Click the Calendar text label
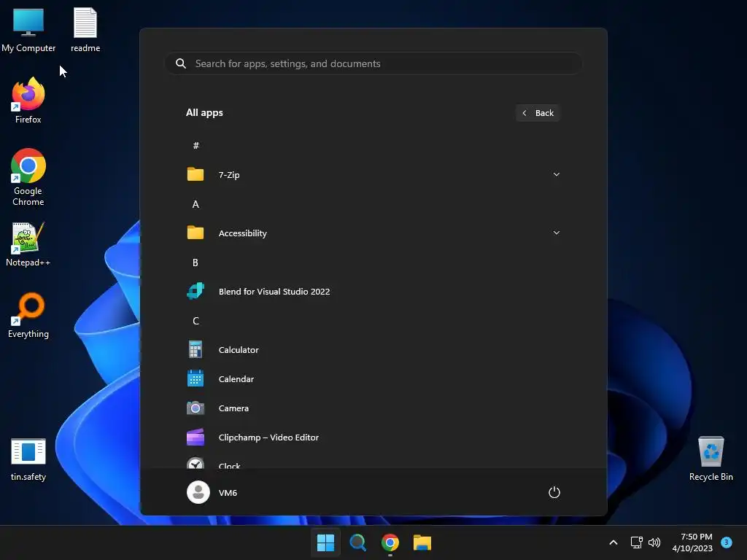 point(236,379)
